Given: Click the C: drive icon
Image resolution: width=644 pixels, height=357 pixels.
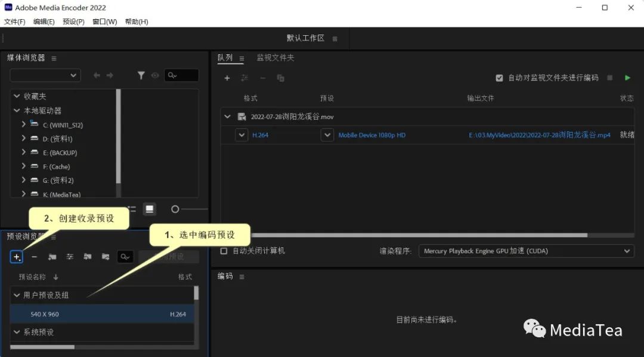Looking at the screenshot, I should pyautogui.click(x=34, y=124).
